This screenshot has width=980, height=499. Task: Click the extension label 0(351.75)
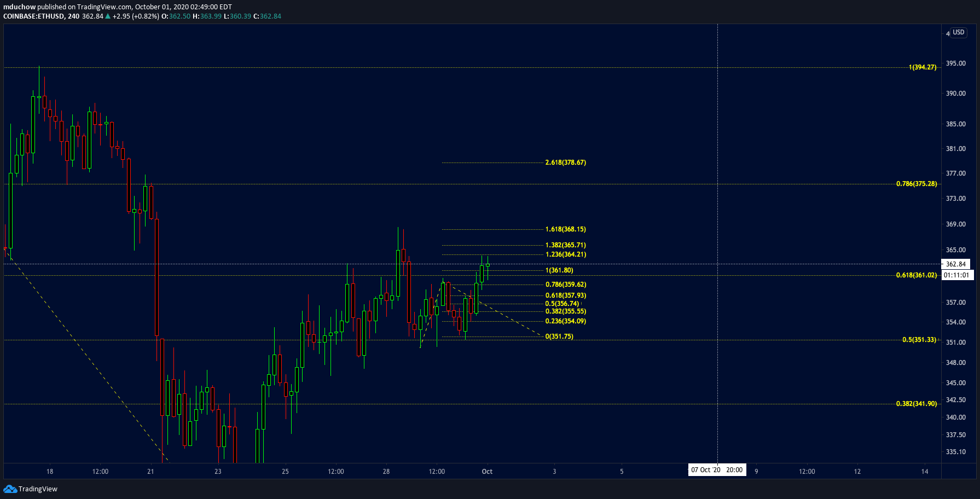click(559, 336)
